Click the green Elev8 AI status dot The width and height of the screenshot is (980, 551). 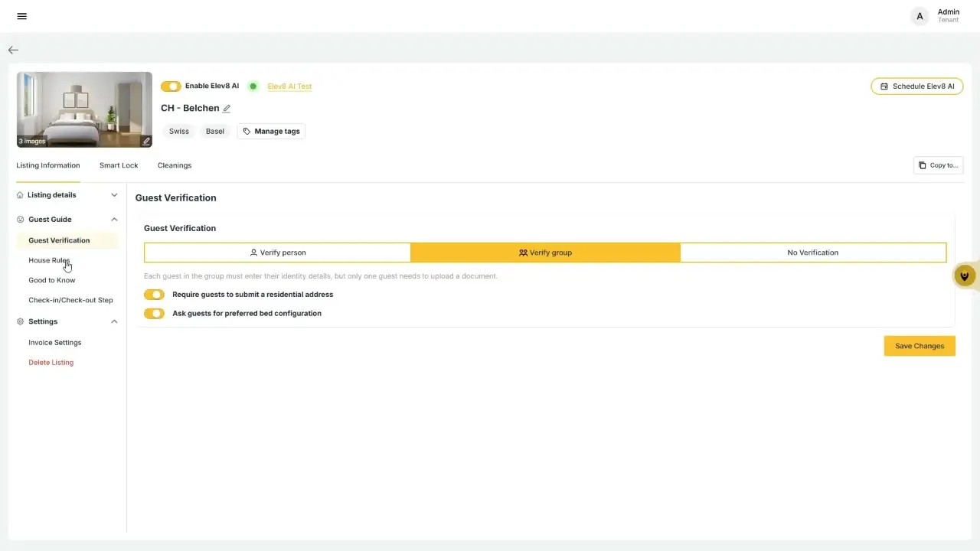253,86
